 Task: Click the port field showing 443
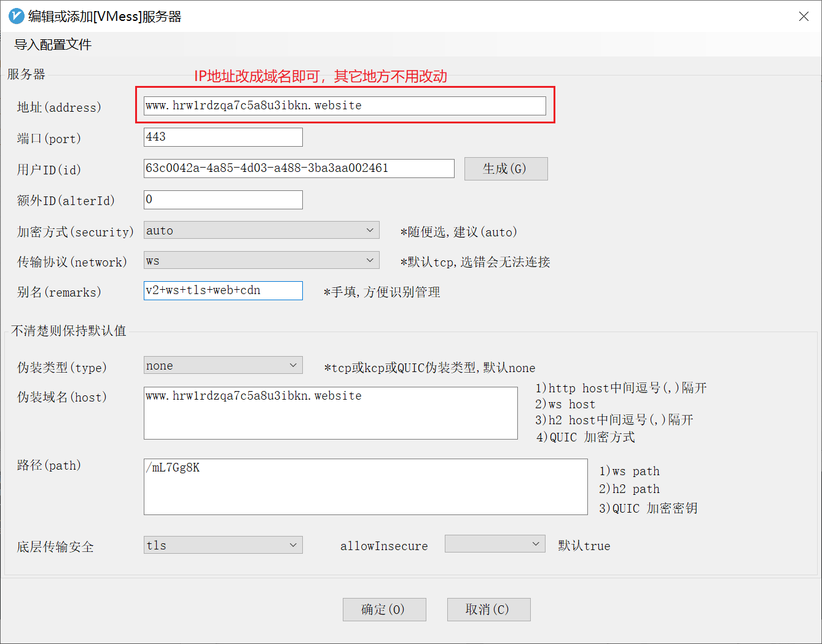coord(223,137)
